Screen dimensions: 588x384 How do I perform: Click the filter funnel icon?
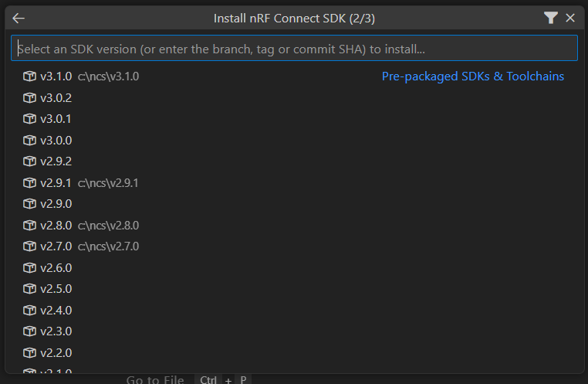tap(550, 18)
